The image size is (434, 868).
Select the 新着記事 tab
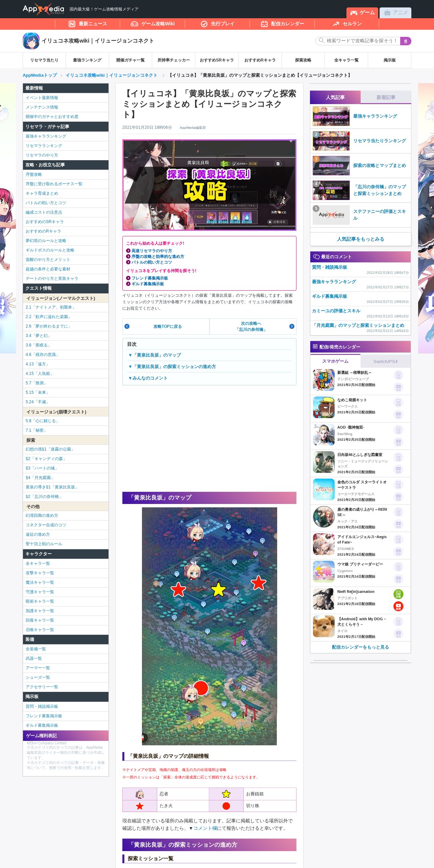click(x=386, y=97)
